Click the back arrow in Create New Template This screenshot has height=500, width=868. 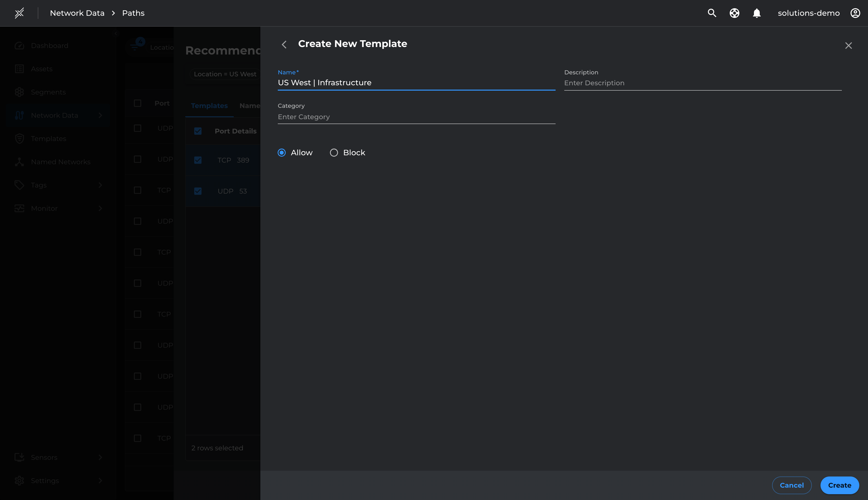tap(284, 45)
